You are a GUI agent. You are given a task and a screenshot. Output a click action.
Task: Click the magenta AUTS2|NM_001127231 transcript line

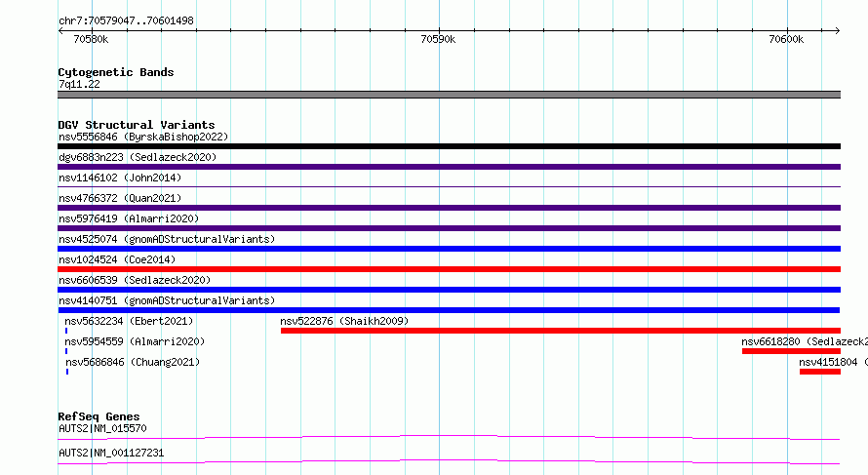pos(449,461)
